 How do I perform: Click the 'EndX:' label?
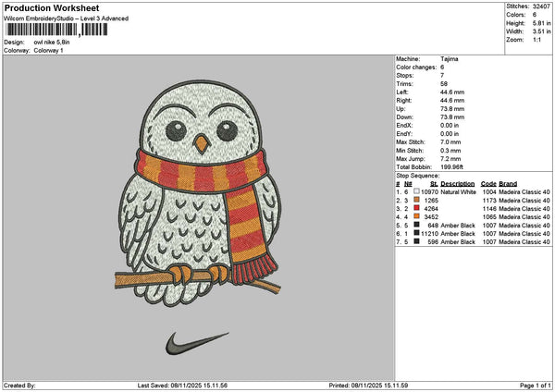[x=404, y=125]
